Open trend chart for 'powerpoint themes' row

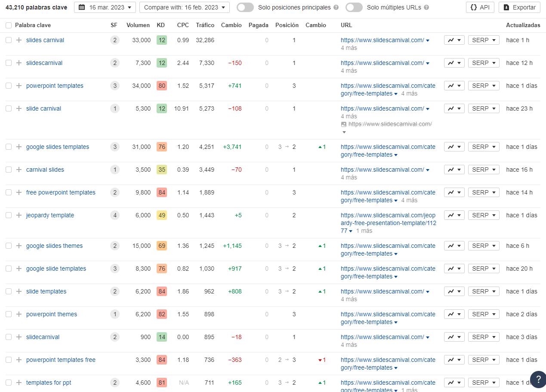click(x=454, y=314)
